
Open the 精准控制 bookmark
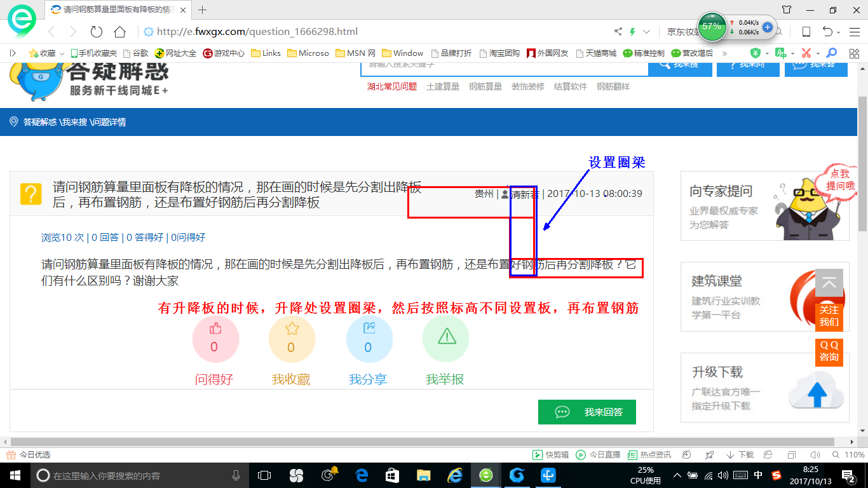pyautogui.click(x=644, y=53)
